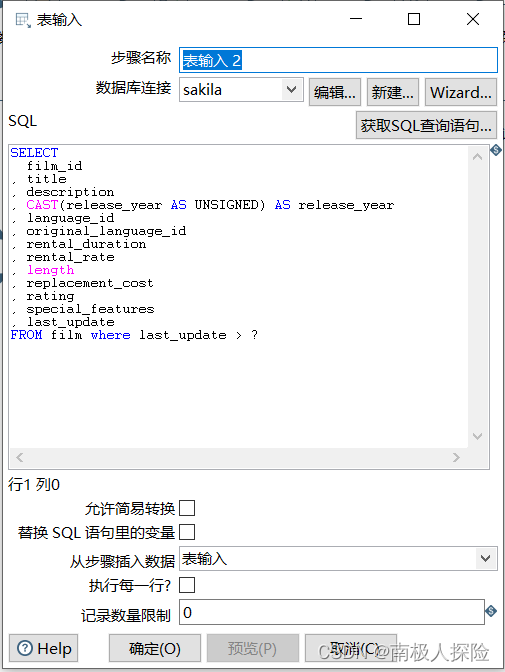Click the replacement_cost line in SQL

point(90,283)
